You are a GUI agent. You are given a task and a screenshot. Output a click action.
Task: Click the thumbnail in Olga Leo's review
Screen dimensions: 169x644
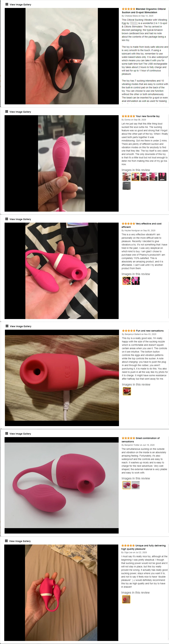[x=126, y=599]
